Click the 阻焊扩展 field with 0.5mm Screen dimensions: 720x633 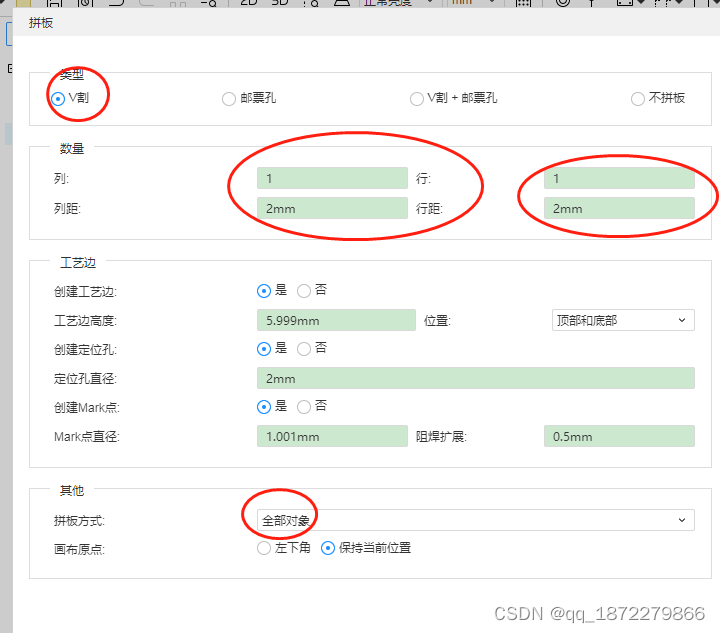619,436
